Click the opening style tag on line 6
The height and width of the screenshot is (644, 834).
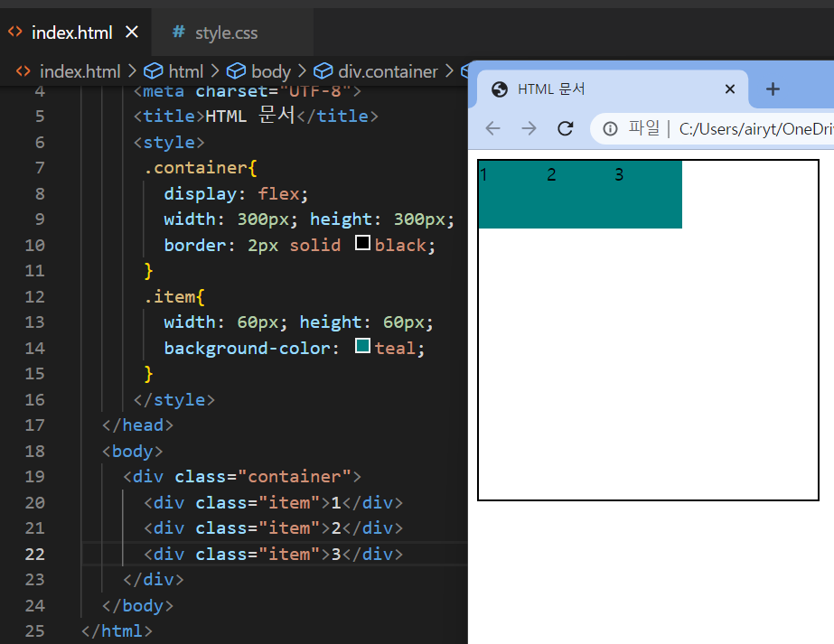pyautogui.click(x=169, y=142)
